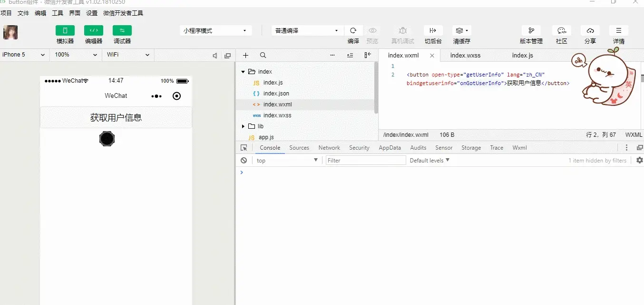Click the 详情 details button
644x305 pixels.
click(x=618, y=34)
